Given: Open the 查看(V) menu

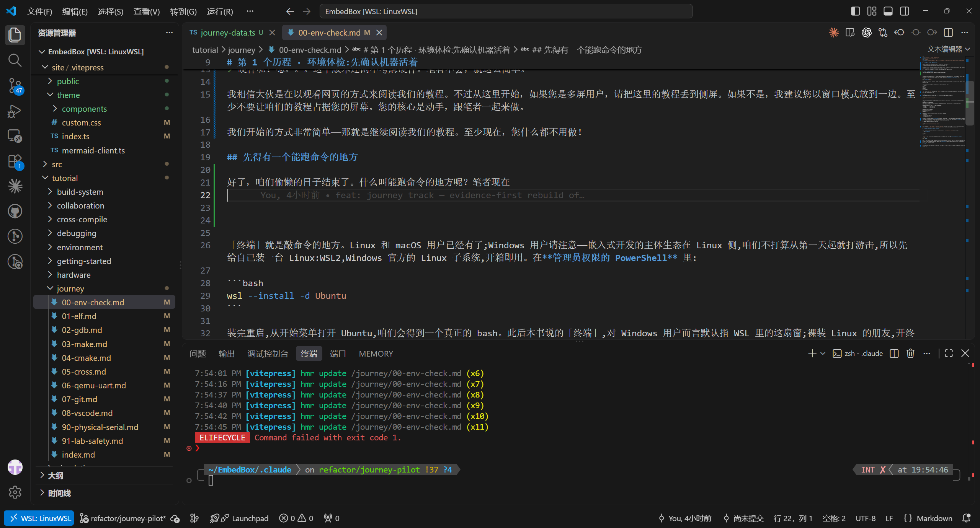Looking at the screenshot, I should 147,11.
